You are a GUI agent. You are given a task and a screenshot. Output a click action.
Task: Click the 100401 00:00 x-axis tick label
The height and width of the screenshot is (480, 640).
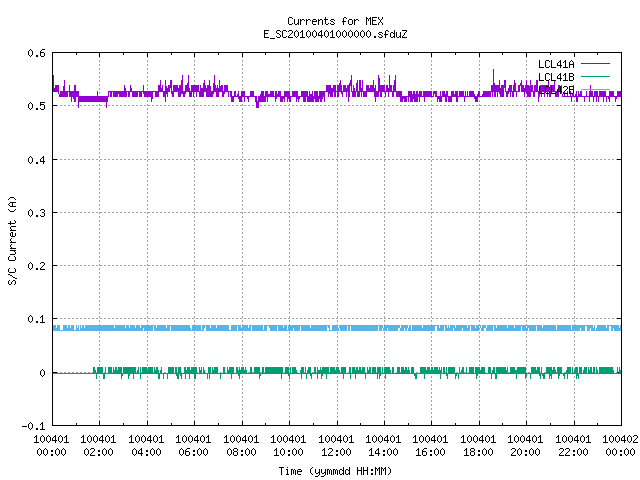click(51, 446)
